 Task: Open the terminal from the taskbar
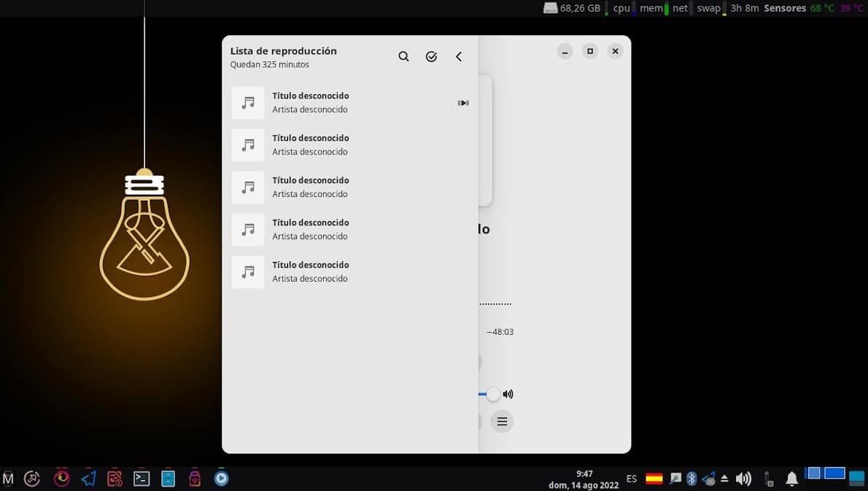point(142,479)
